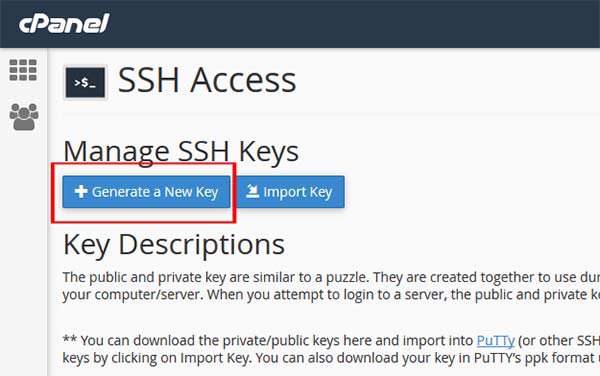The height and width of the screenshot is (376, 600).
Task: Click the dark cPanel header bar
Action: coord(300,24)
